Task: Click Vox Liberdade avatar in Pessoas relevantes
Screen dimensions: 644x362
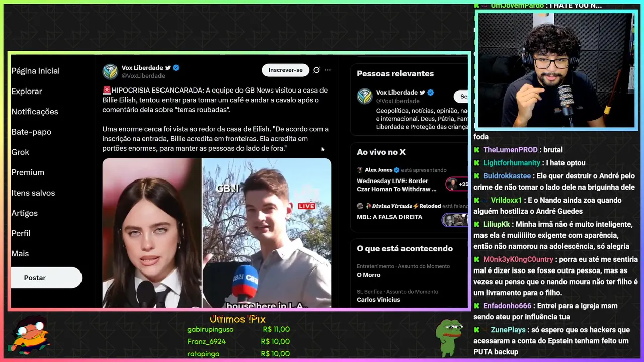Action: point(365,96)
